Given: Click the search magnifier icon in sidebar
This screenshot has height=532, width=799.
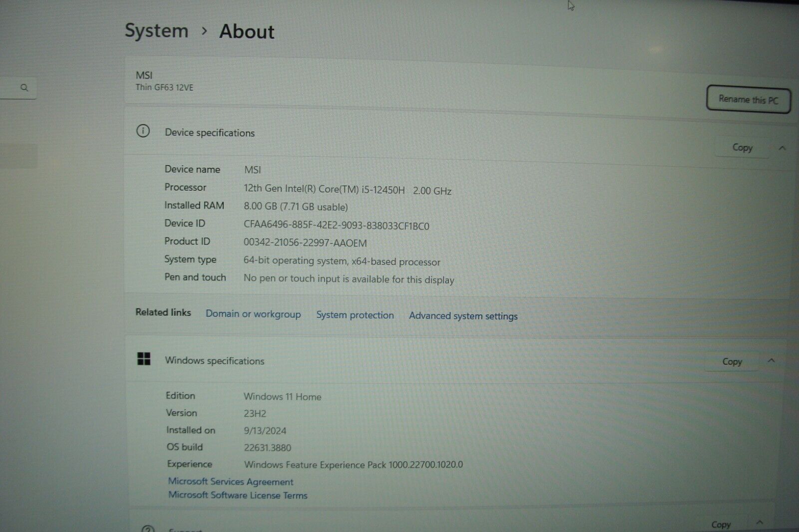Looking at the screenshot, I should coord(24,88).
